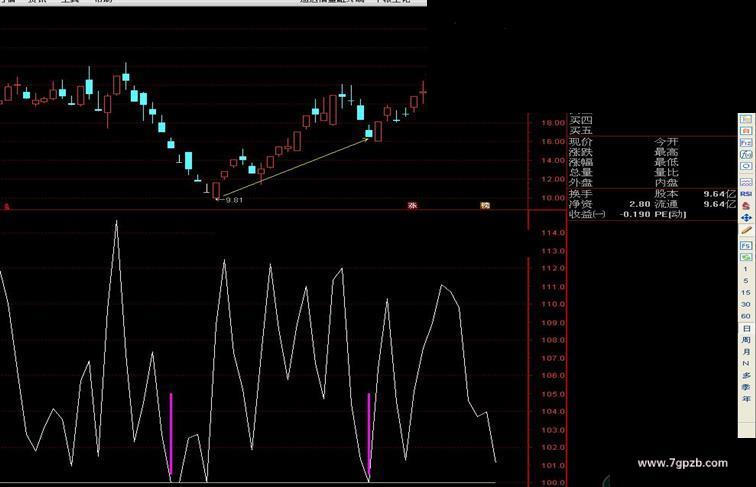Click the 100.0 indicator axis label
Image resolution: width=756 pixels, height=487 pixels.
(x=553, y=483)
